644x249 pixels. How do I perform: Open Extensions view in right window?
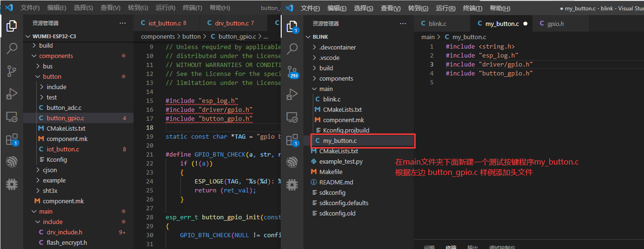pos(293,139)
